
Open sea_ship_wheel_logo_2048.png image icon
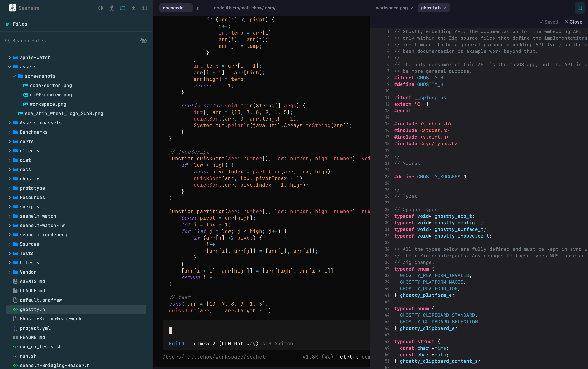pos(21,114)
